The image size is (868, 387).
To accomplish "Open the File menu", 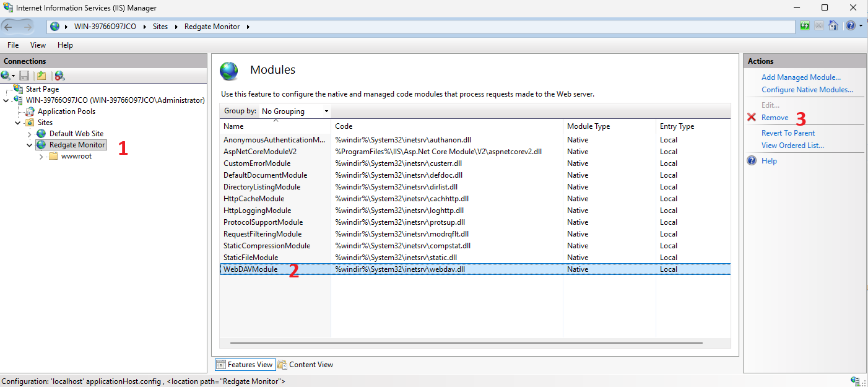I will pos(13,45).
